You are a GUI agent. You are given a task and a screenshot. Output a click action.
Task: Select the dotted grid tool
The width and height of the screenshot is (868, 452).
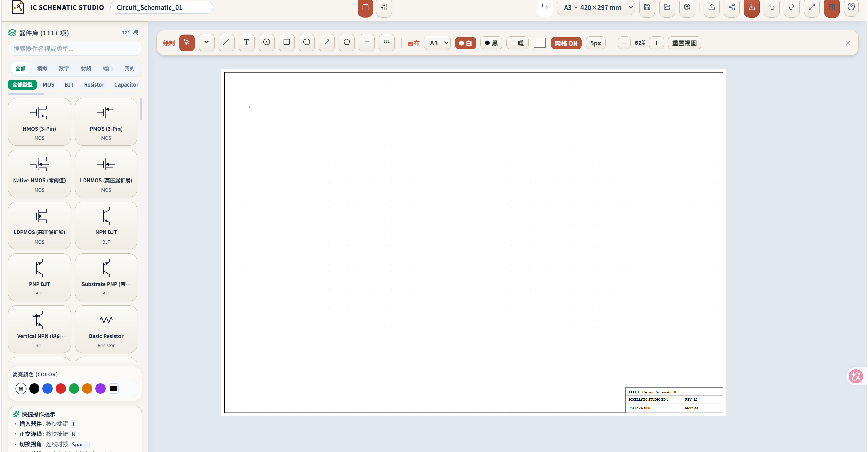click(x=387, y=42)
